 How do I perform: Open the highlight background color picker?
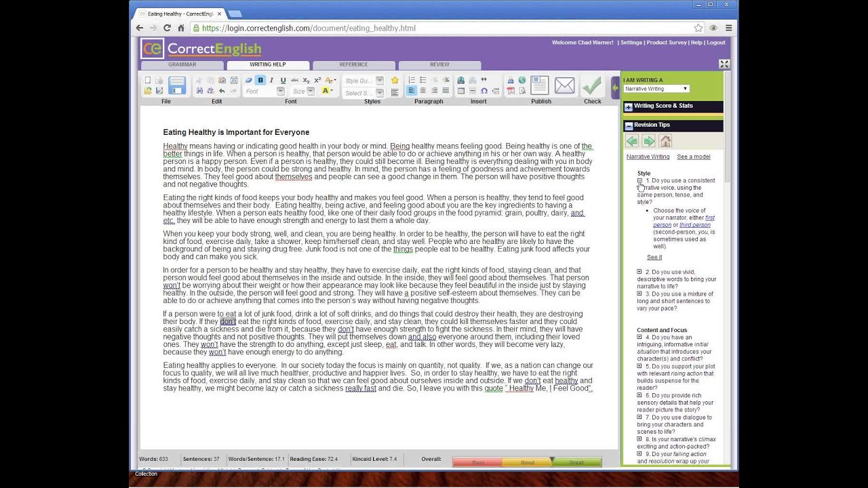pyautogui.click(x=327, y=91)
